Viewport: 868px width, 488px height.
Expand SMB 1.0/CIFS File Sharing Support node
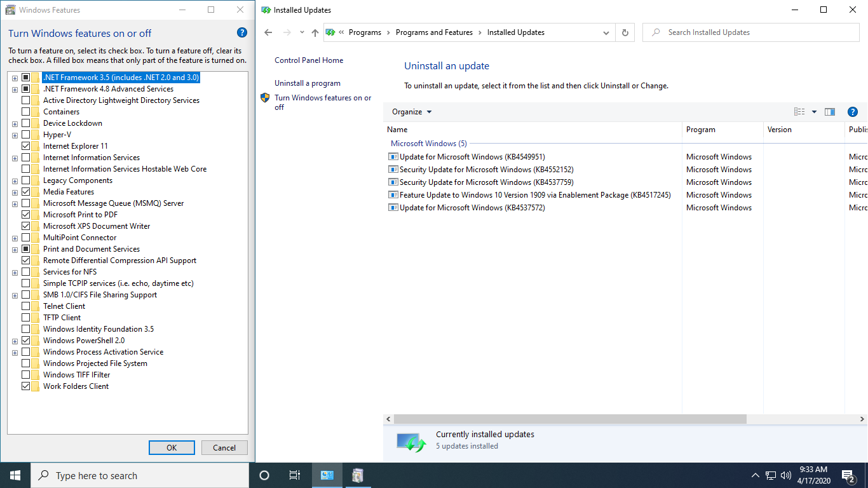coord(15,295)
